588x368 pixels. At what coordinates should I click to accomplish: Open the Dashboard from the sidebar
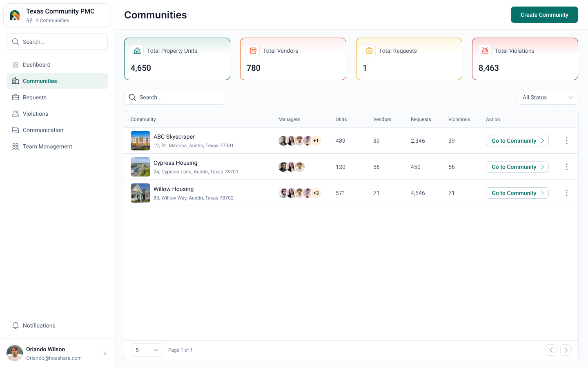pos(37,65)
